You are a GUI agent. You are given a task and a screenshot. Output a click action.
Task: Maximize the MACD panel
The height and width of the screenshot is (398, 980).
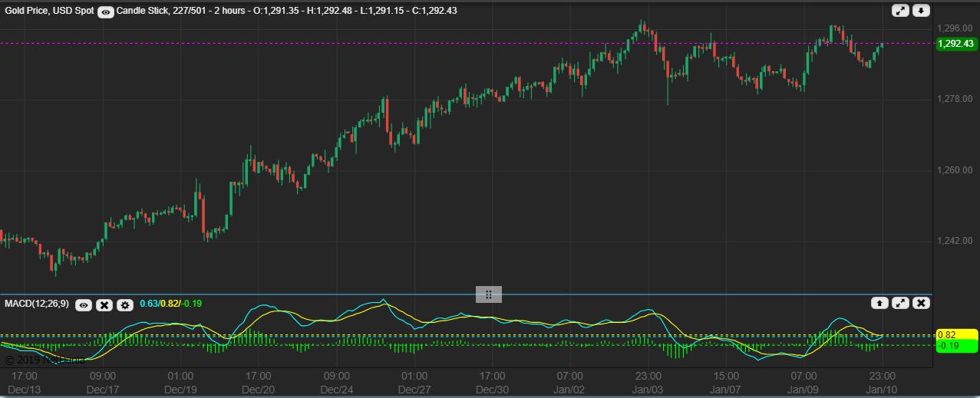(900, 303)
